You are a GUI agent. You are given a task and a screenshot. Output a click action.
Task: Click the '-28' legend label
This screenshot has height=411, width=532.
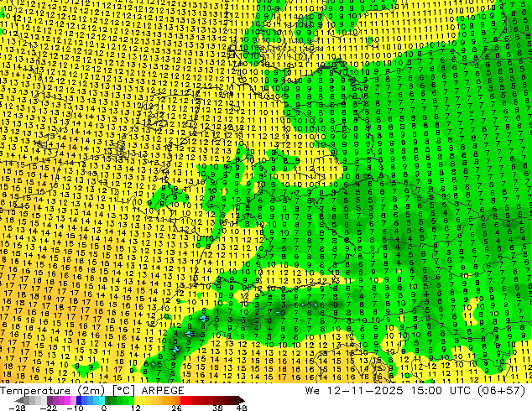pos(18,408)
